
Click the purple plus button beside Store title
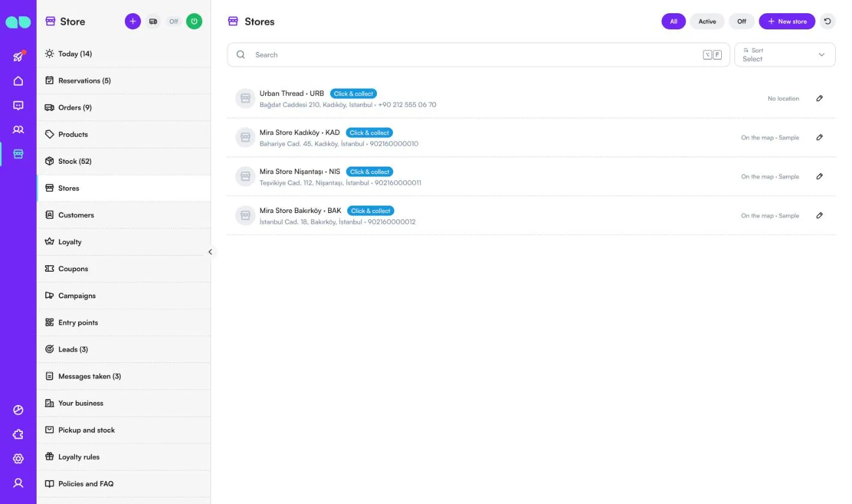[x=133, y=22]
